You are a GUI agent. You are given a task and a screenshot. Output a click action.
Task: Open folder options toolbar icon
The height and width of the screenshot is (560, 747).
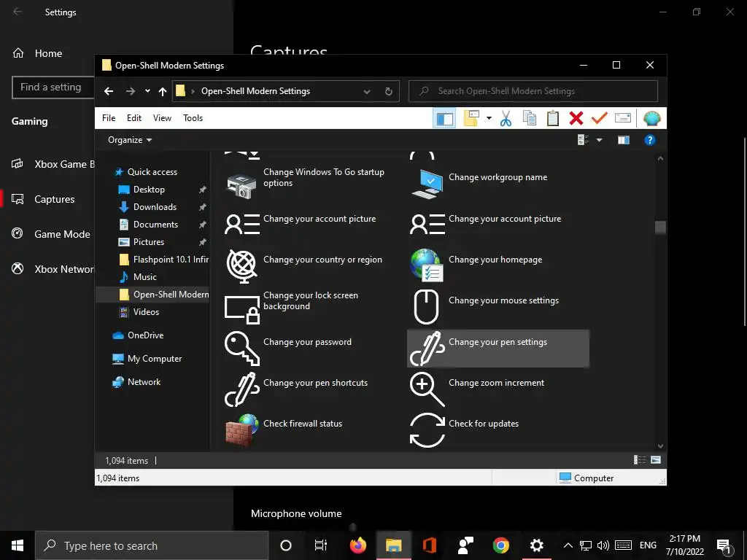(471, 118)
